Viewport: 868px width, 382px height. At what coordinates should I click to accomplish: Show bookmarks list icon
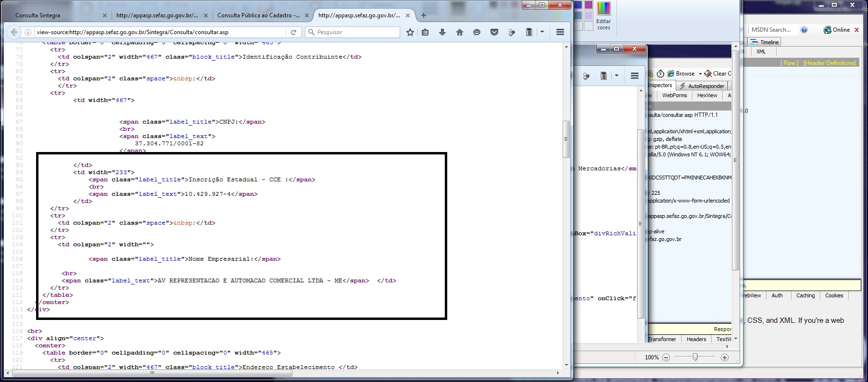(x=425, y=32)
